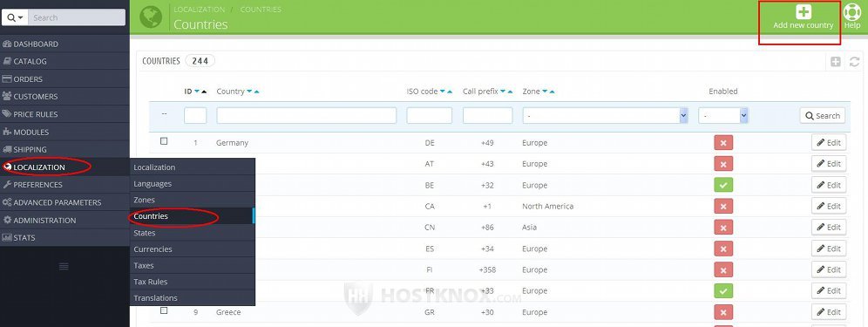
Task: Toggle enabled status for CN row
Action: coord(723,228)
